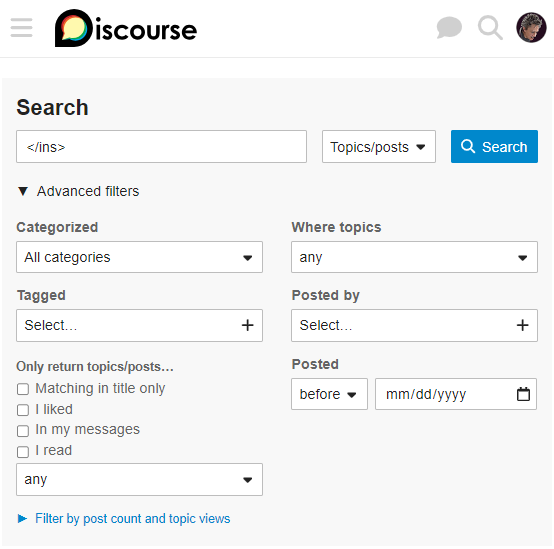Screen dimensions: 554x549
Task: Open the hamburger sidebar menu
Action: tap(22, 28)
